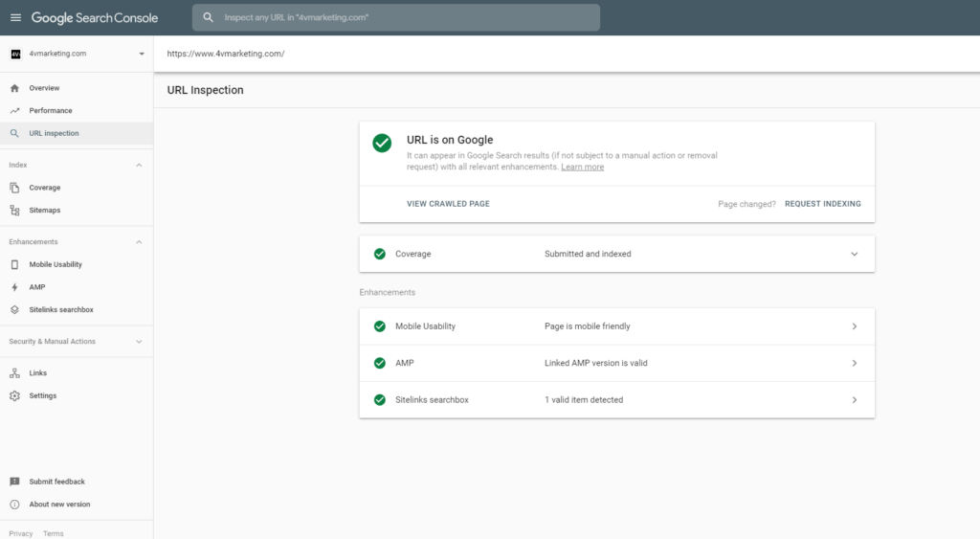Click the Coverage pages icon

pos(14,188)
